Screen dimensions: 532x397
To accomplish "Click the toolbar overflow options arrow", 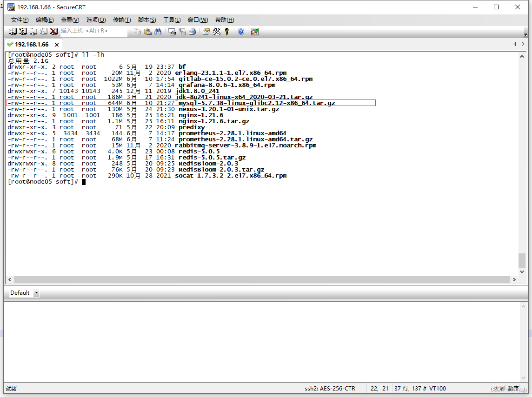I will click(525, 34).
